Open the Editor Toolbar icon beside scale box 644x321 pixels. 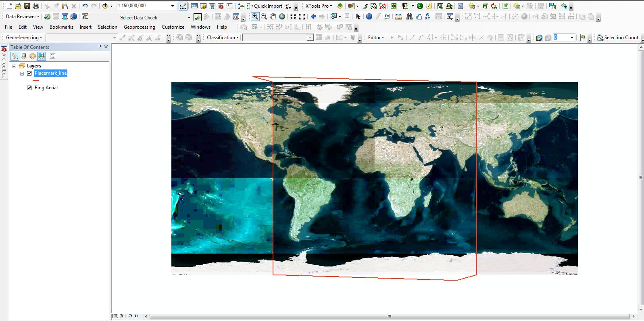[183, 6]
